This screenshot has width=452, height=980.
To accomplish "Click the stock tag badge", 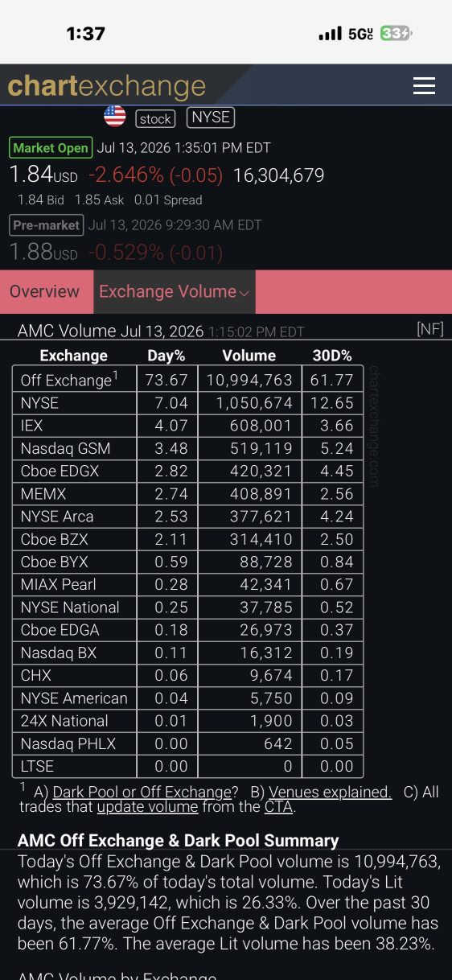I will coord(155,118).
